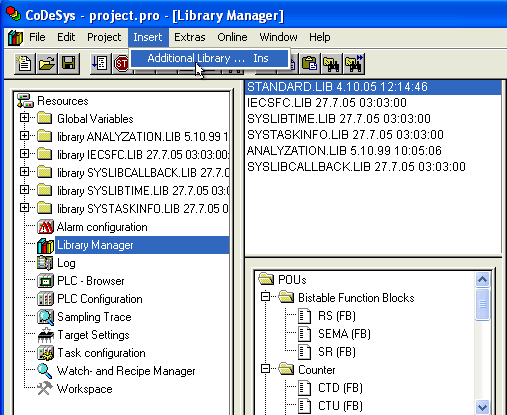
Task: Click the Find binoculars toolbar icon
Action: [331, 63]
